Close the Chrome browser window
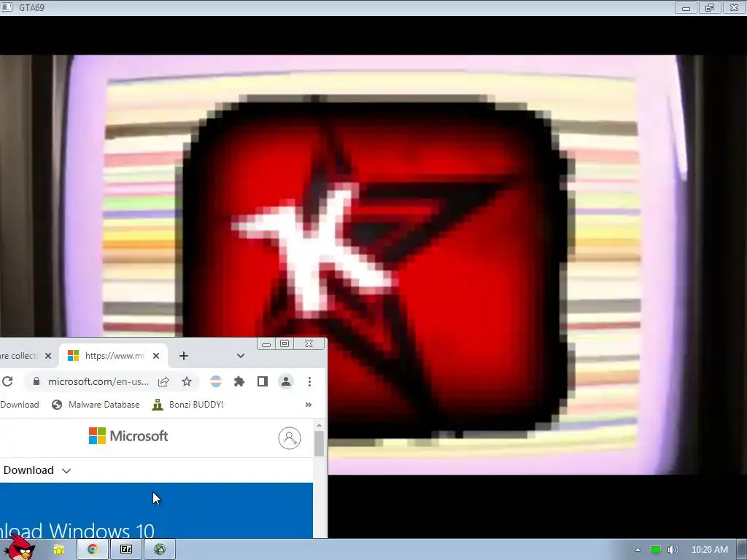Screen dimensions: 747x560 coord(309,343)
